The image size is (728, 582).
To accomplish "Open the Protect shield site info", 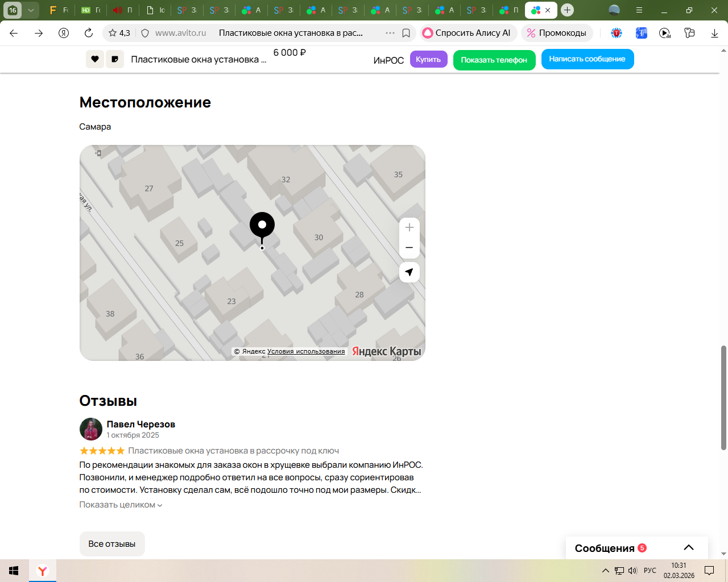I will click(x=145, y=33).
